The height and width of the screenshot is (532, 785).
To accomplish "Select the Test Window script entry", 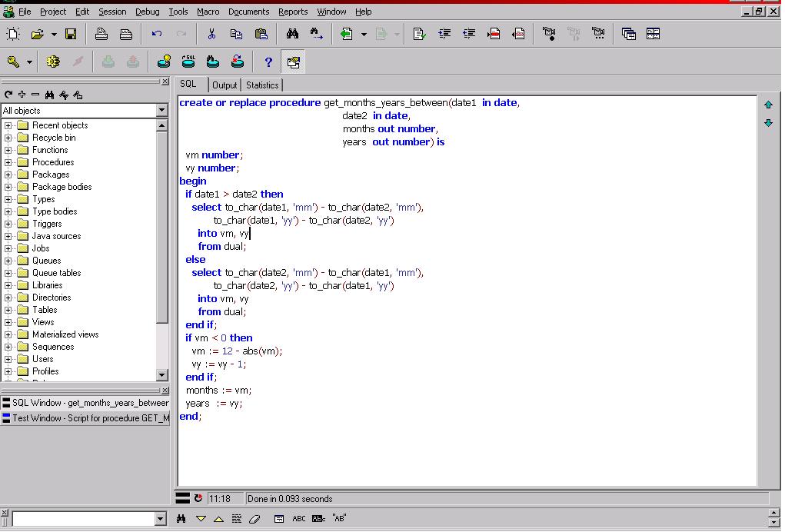I will [85, 418].
